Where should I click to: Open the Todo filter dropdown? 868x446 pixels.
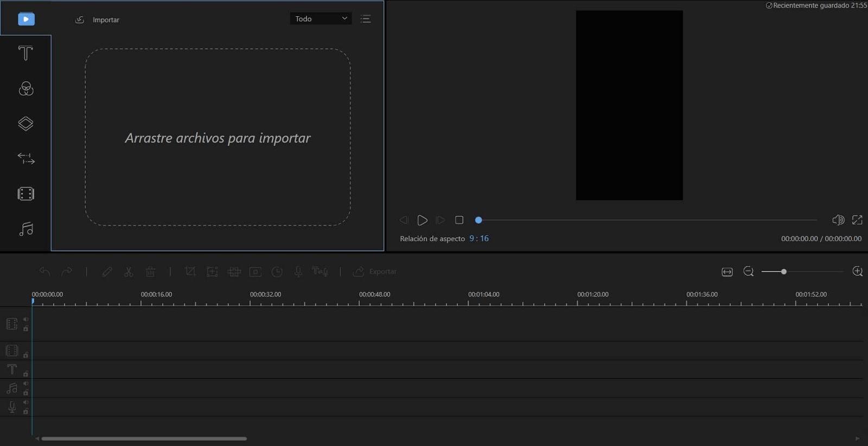click(x=321, y=19)
